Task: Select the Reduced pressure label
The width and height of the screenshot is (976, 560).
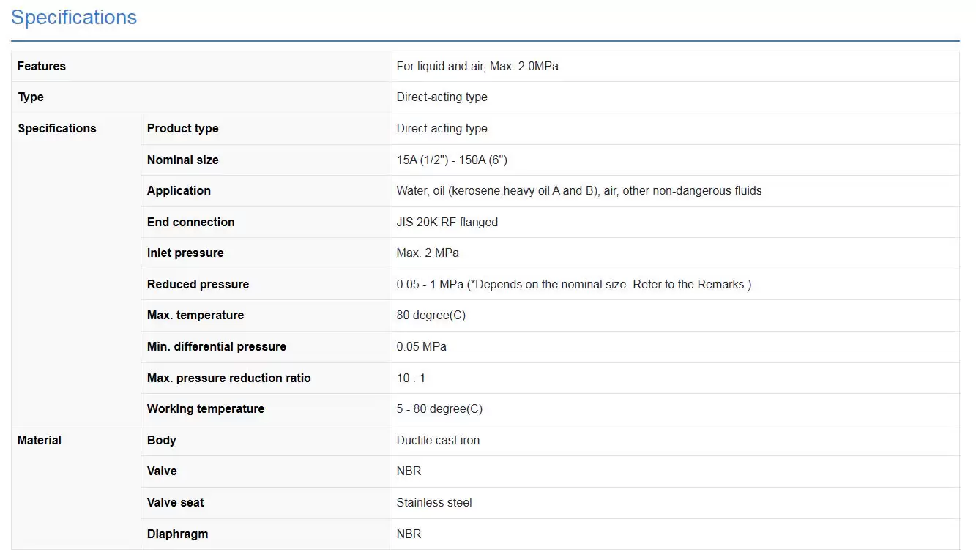Action: [x=198, y=284]
